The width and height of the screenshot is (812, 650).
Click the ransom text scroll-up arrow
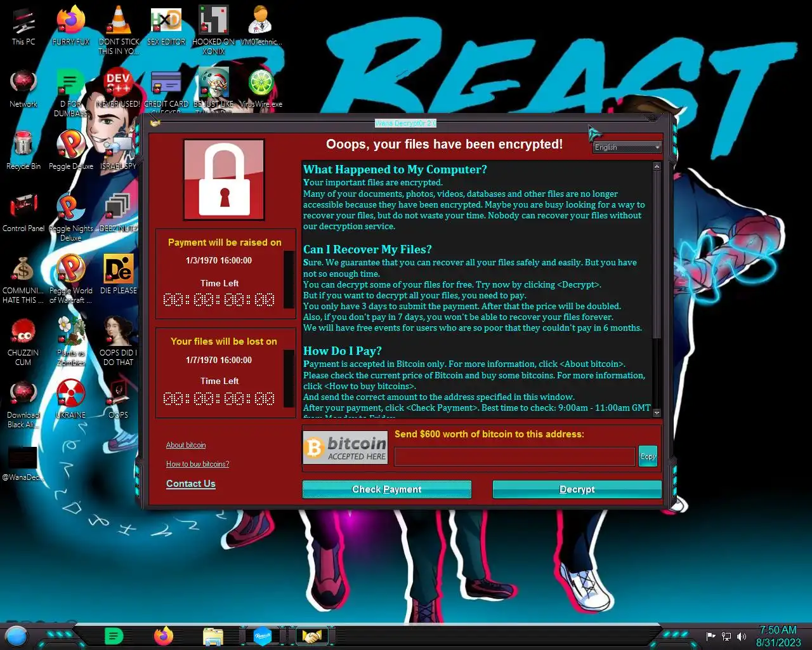point(657,166)
